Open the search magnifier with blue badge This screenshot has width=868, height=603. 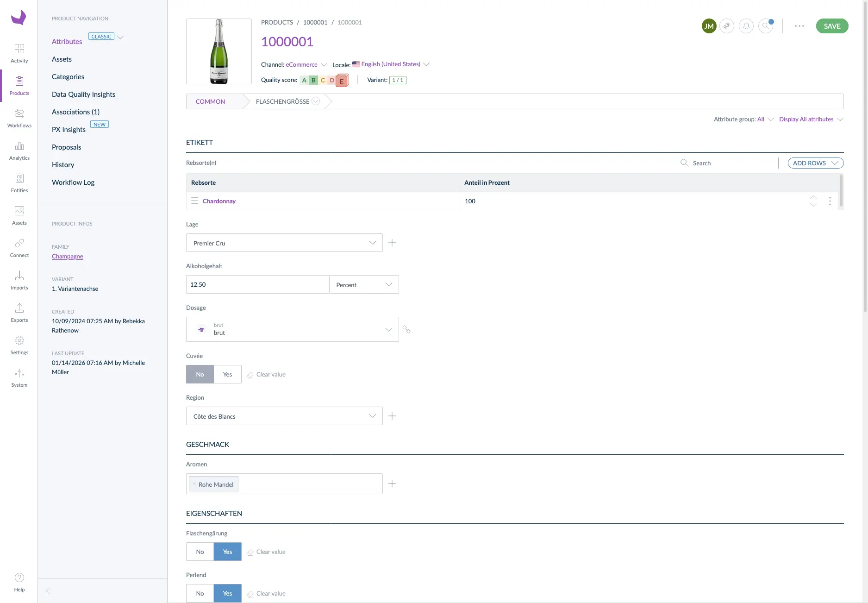pyautogui.click(x=765, y=26)
